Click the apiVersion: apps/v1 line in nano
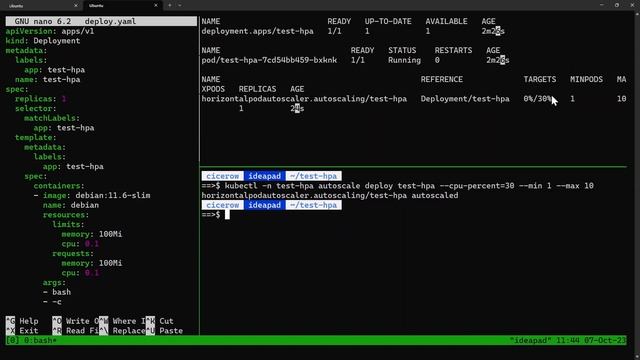This screenshot has height=360, width=640. click(x=50, y=31)
